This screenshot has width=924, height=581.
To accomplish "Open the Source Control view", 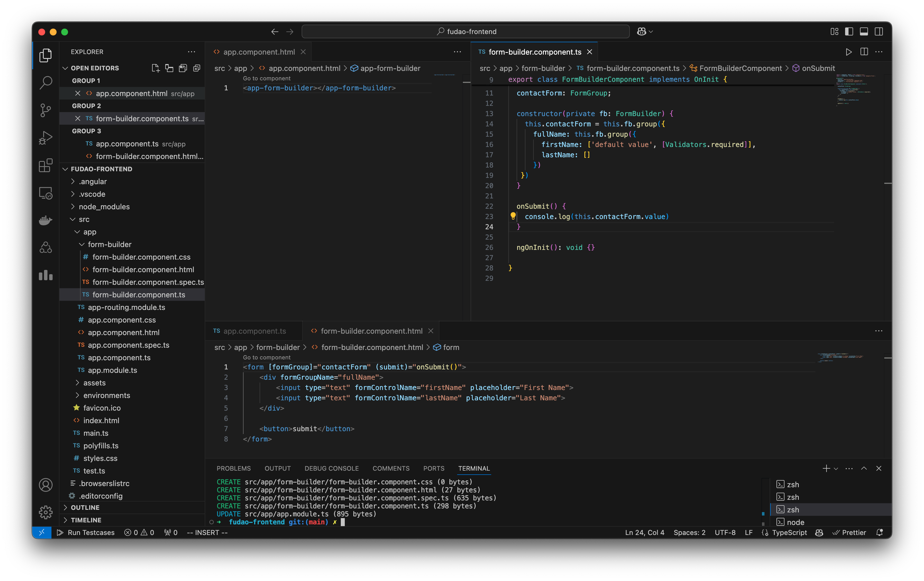I will [46, 110].
